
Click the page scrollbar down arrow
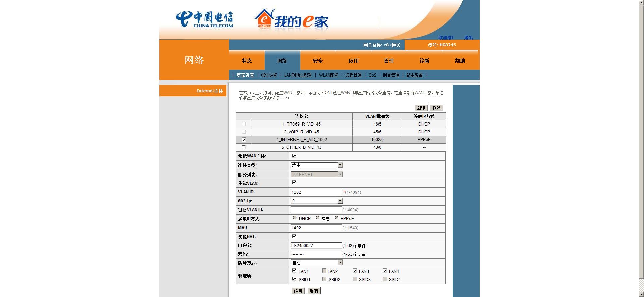pyautogui.click(x=641, y=294)
